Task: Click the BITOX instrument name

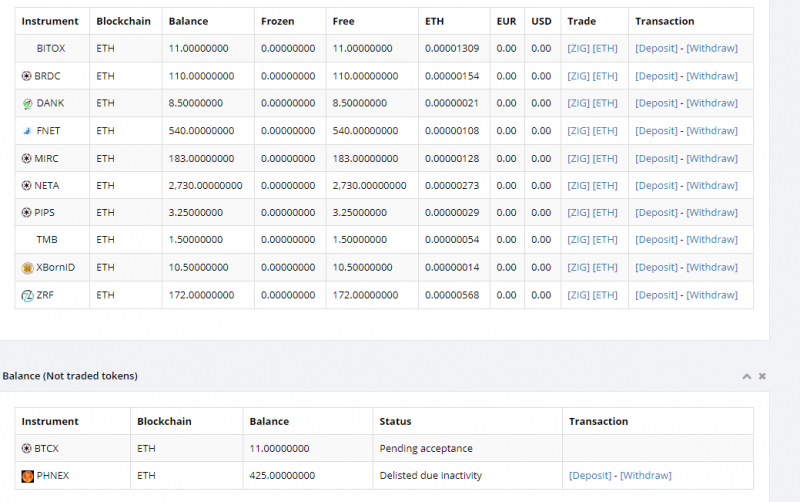Action: 51,48
